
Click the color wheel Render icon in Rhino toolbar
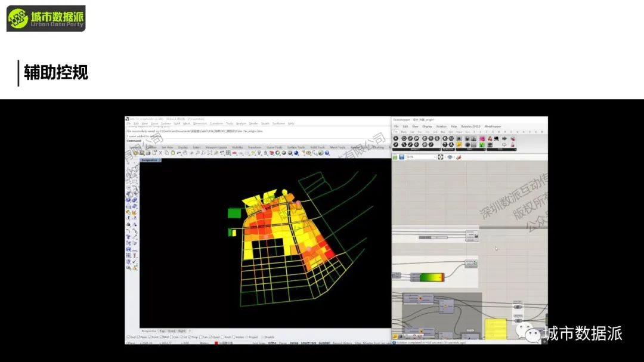click(x=277, y=153)
